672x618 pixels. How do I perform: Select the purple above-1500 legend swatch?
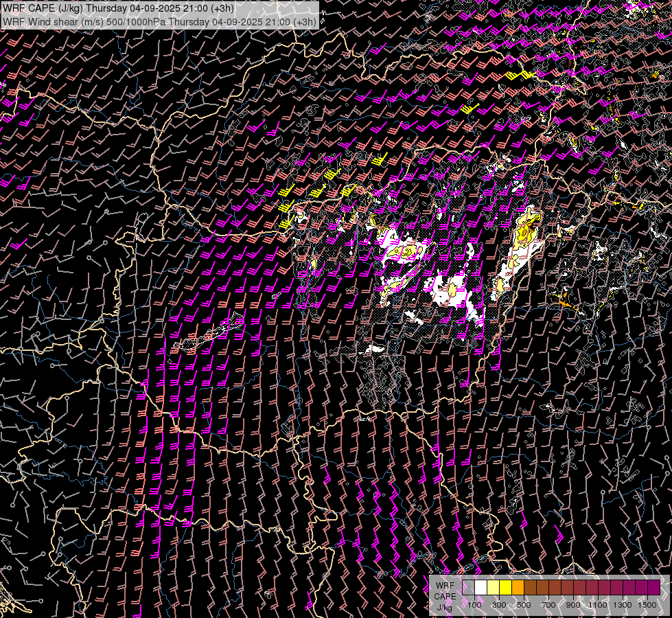click(x=654, y=587)
